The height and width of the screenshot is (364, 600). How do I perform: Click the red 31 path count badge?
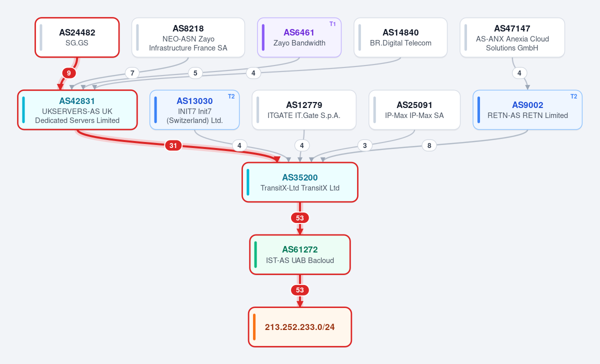(173, 145)
